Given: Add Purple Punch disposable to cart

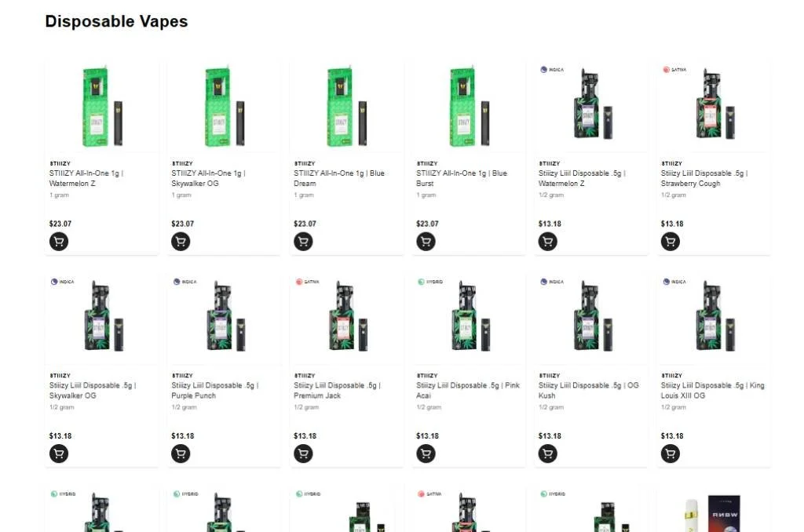Looking at the screenshot, I should (181, 454).
